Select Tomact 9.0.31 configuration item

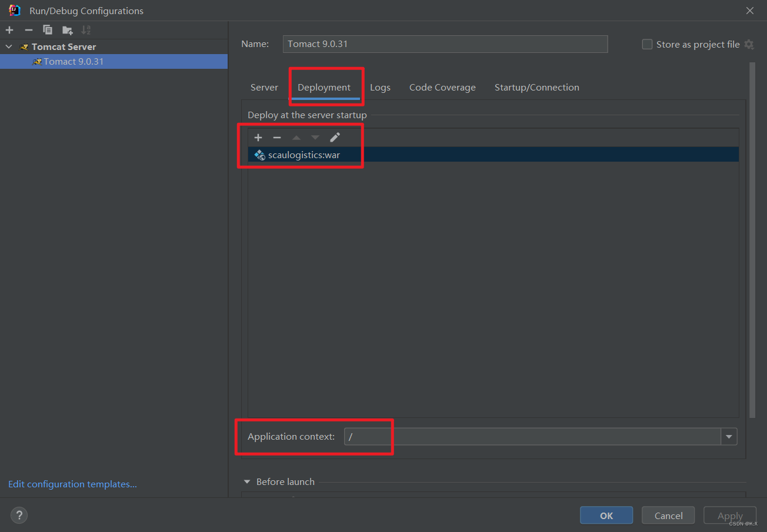pyautogui.click(x=114, y=61)
